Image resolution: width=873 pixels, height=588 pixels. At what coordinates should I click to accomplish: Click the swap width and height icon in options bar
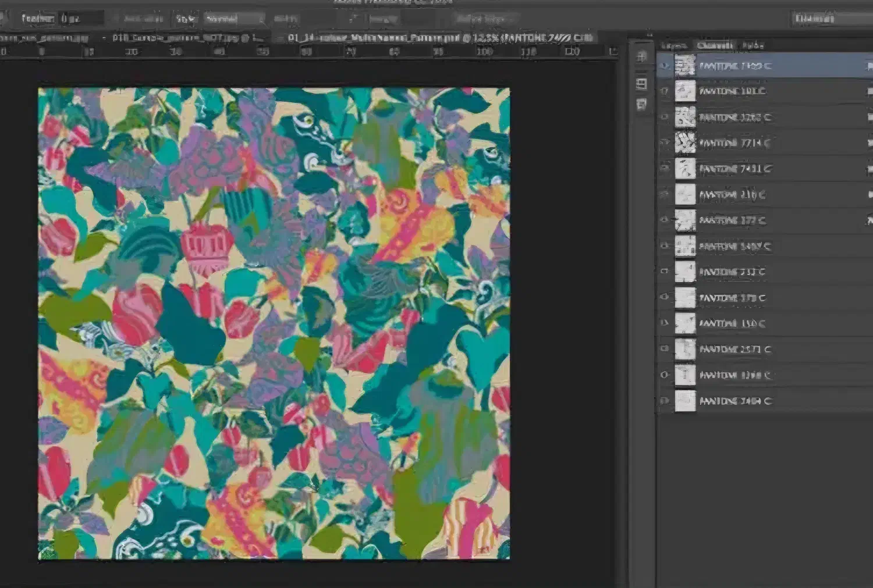(352, 19)
